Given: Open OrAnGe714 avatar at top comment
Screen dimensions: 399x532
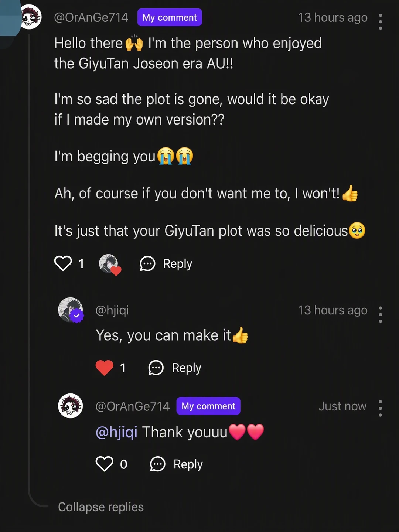Looking at the screenshot, I should [30, 17].
